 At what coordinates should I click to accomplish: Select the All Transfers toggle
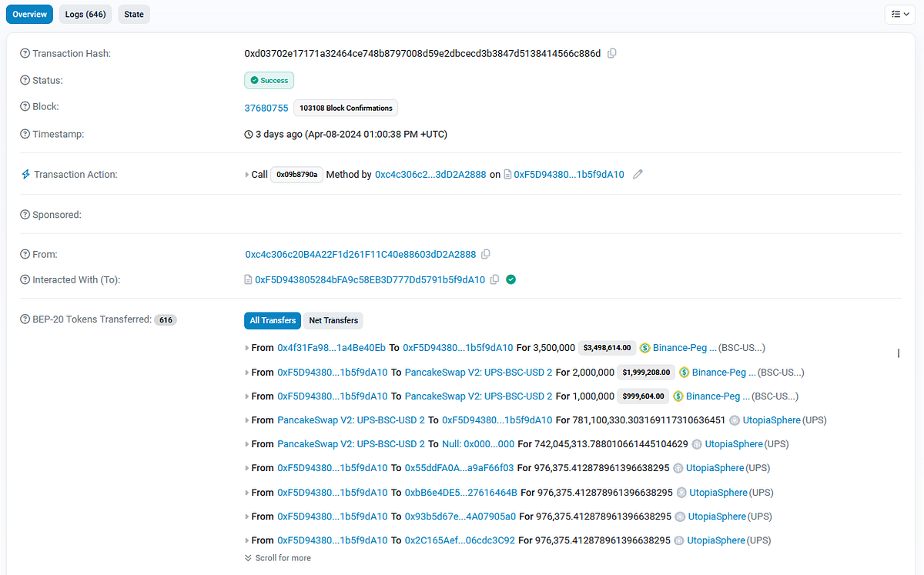click(272, 320)
